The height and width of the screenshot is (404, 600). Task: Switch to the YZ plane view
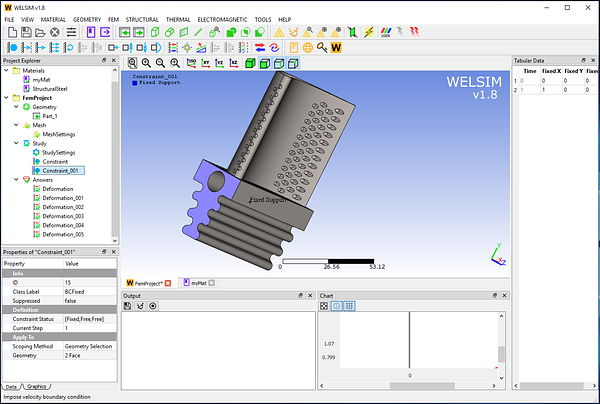coord(220,63)
